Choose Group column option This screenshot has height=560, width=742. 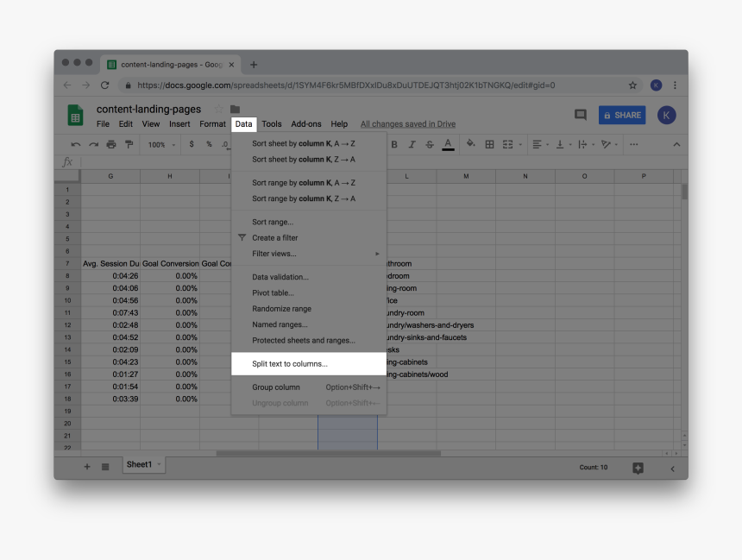pyautogui.click(x=309, y=387)
